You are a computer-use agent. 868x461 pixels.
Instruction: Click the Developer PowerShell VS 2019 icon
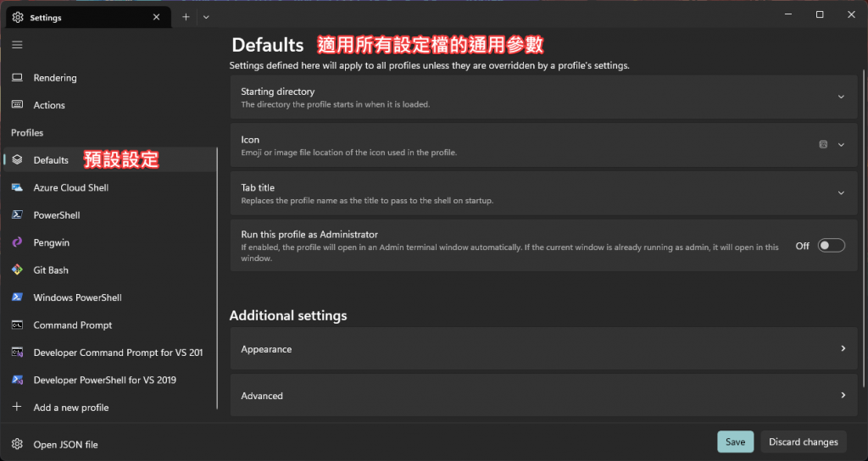point(17,380)
